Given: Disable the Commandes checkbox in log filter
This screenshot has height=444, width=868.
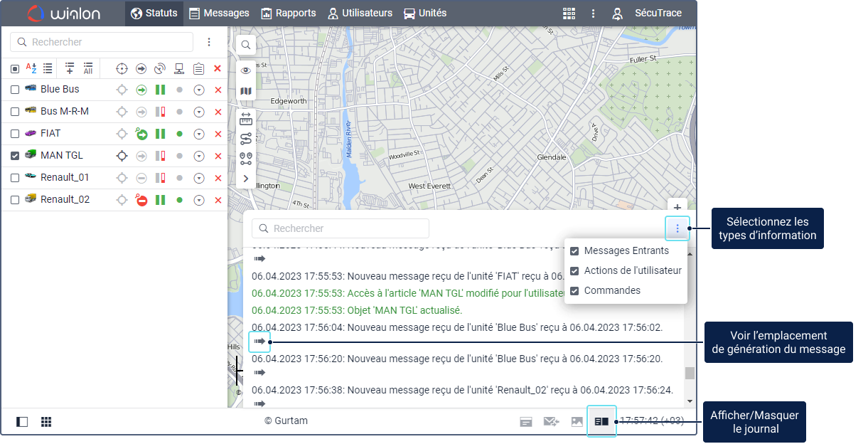Looking at the screenshot, I should coord(574,291).
